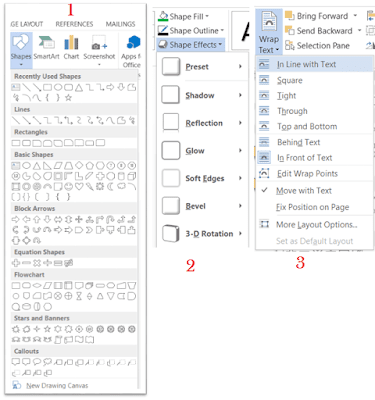
Task: Open the Shapes gallery button
Action: [x=21, y=50]
